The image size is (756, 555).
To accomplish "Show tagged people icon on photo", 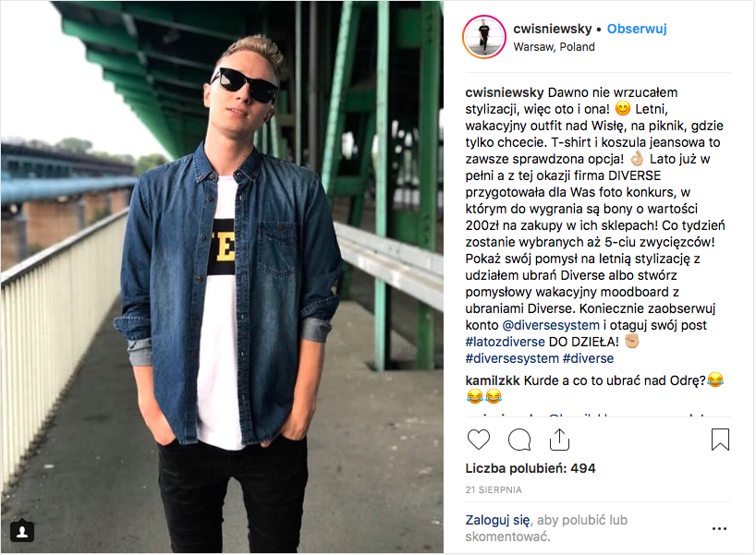I will 22,531.
